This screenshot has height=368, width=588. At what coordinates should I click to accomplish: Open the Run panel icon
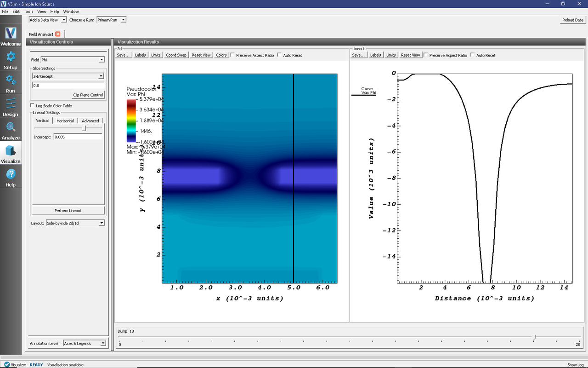tap(11, 80)
